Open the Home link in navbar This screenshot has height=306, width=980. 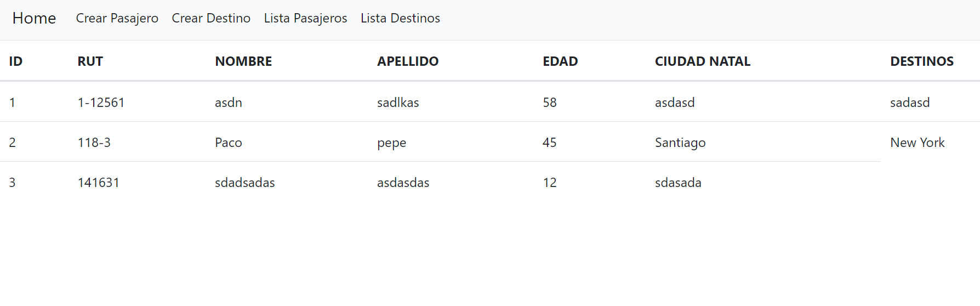pyautogui.click(x=34, y=18)
